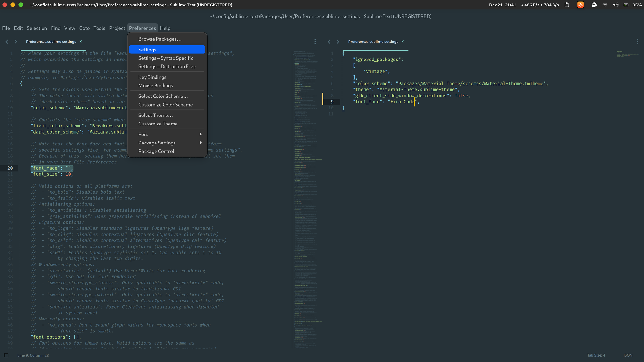Open the Goto menu

(x=84, y=28)
